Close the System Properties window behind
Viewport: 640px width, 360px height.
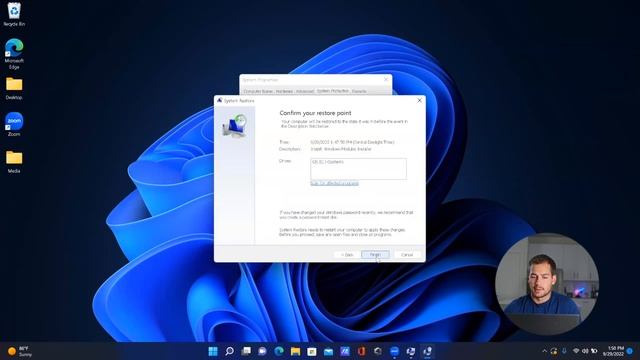click(x=386, y=80)
